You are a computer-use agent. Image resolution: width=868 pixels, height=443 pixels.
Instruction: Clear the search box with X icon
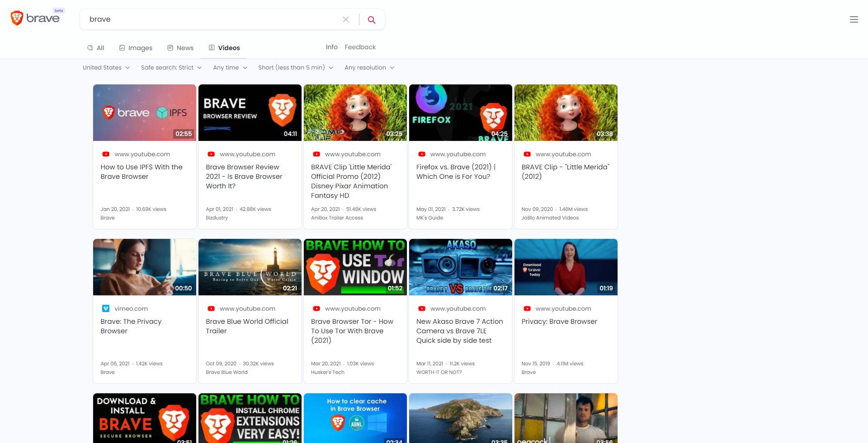click(x=346, y=19)
